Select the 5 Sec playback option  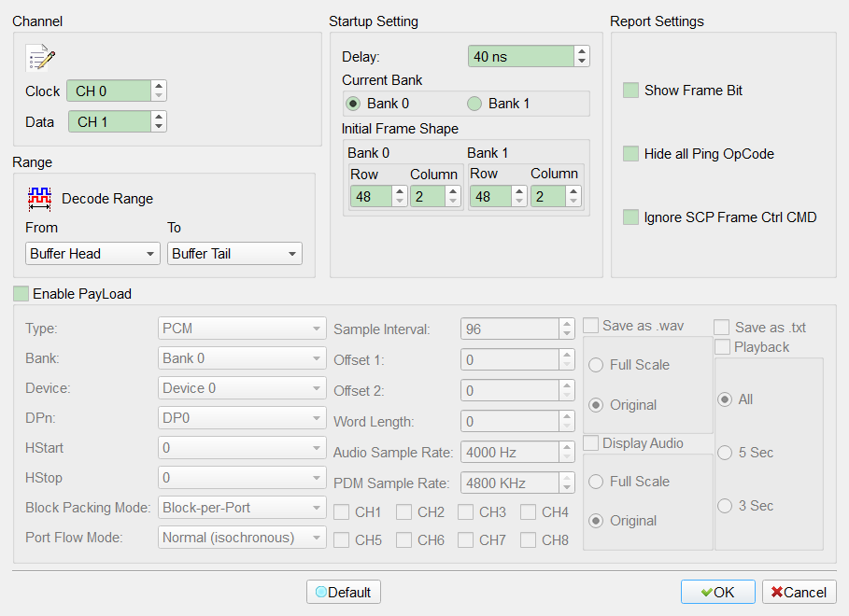coord(725,453)
